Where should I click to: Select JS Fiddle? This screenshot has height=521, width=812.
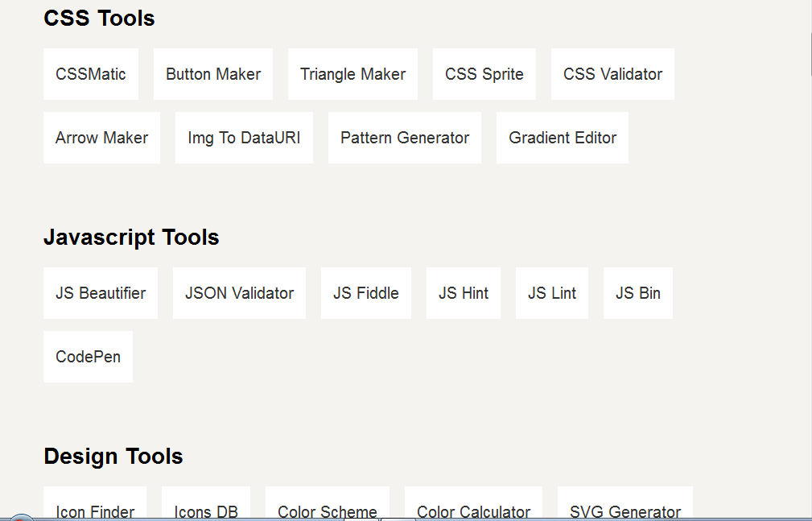click(366, 293)
